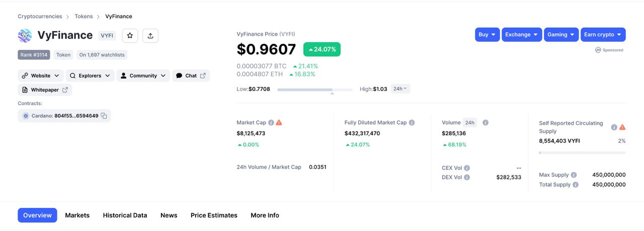Click Fully Diluted Market Cap info icon

pyautogui.click(x=412, y=123)
